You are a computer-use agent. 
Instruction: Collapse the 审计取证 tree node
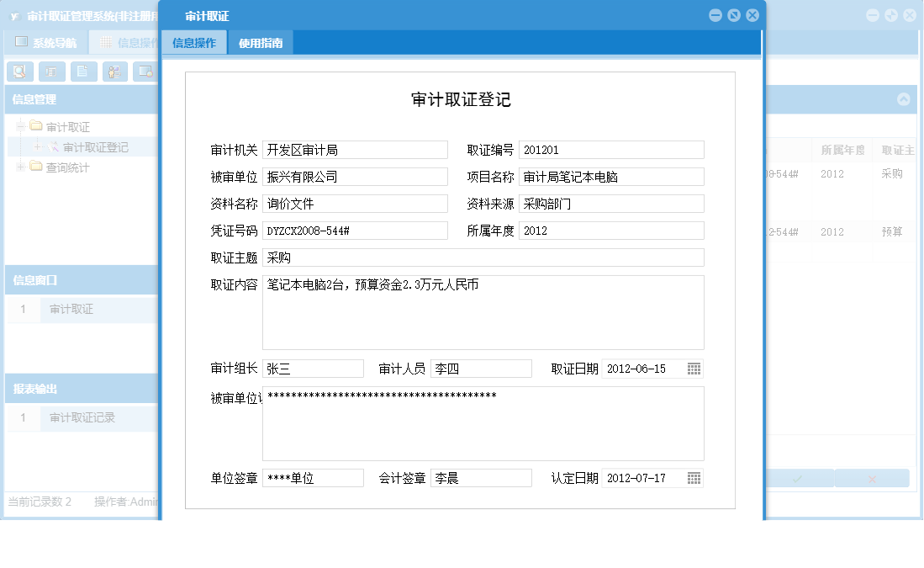pyautogui.click(x=19, y=125)
